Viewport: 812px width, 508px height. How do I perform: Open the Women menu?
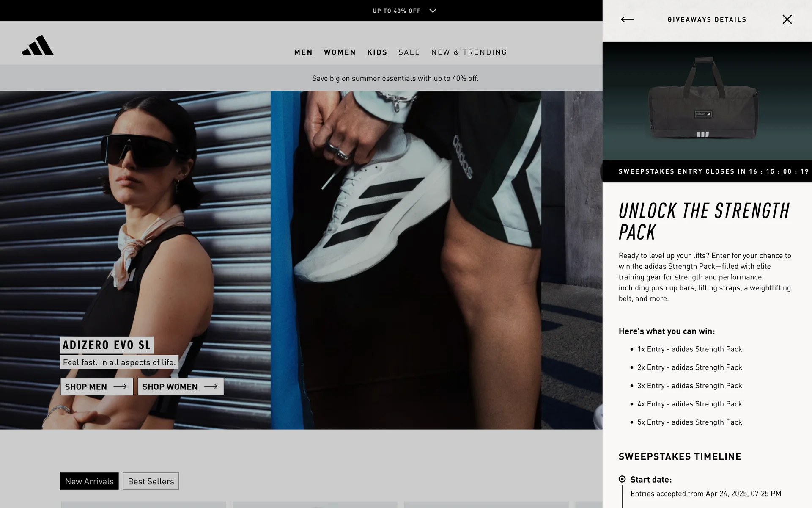(x=340, y=52)
